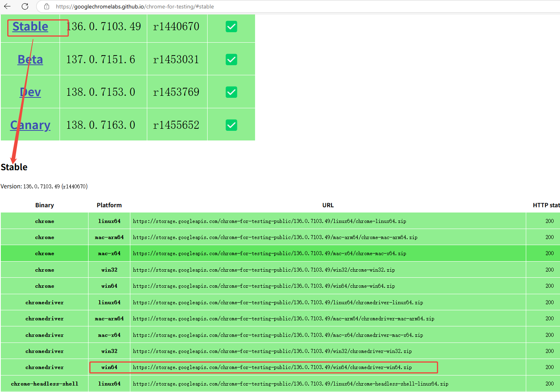Toggle the Dev channel status checkbox
560x392 pixels.
tap(231, 92)
